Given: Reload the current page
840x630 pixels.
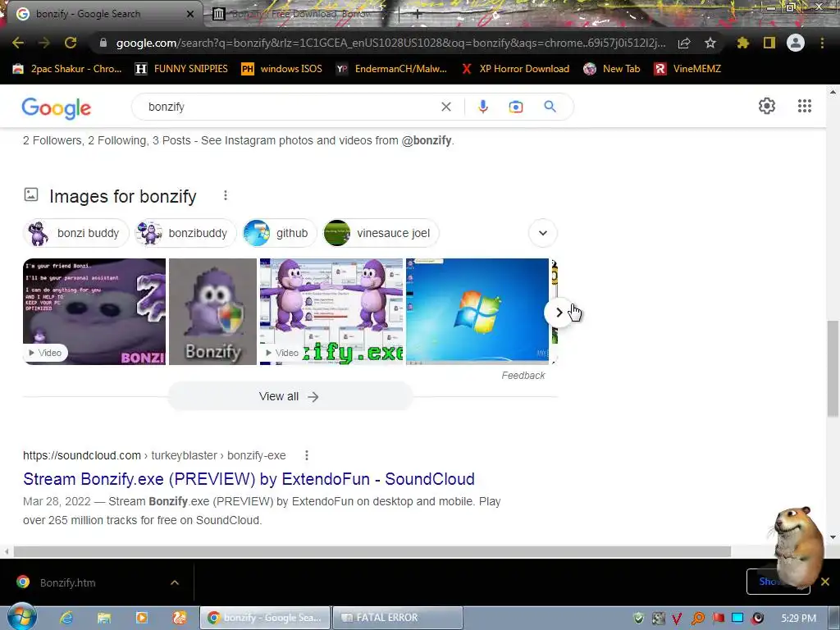Looking at the screenshot, I should [71, 43].
